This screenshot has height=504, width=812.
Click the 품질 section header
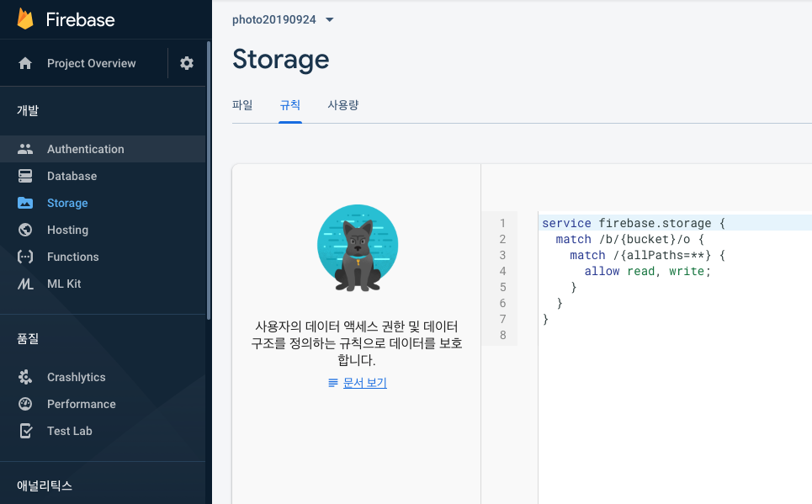tap(28, 339)
